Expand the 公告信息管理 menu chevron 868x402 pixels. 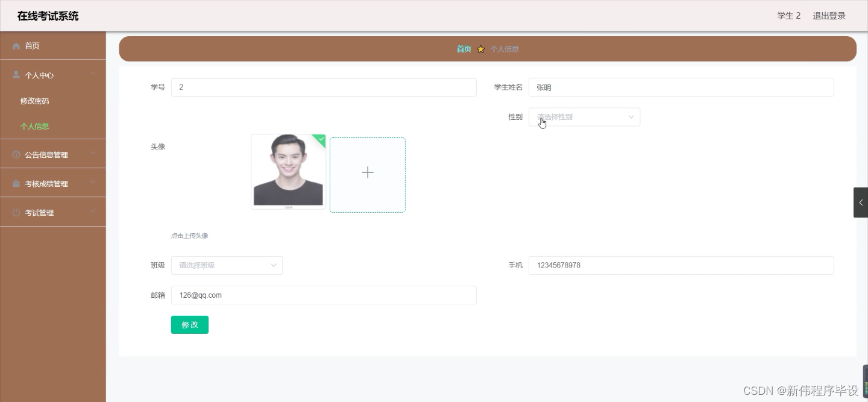[x=93, y=154]
